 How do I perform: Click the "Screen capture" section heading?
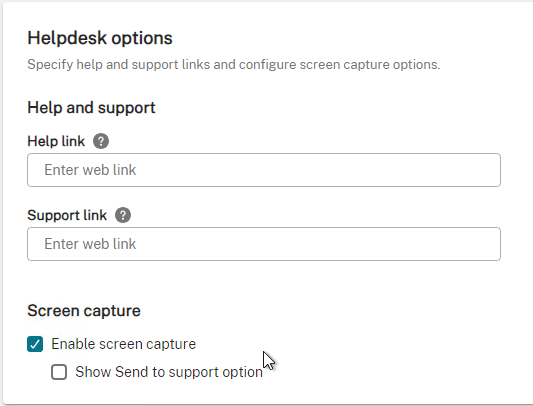pos(84,311)
